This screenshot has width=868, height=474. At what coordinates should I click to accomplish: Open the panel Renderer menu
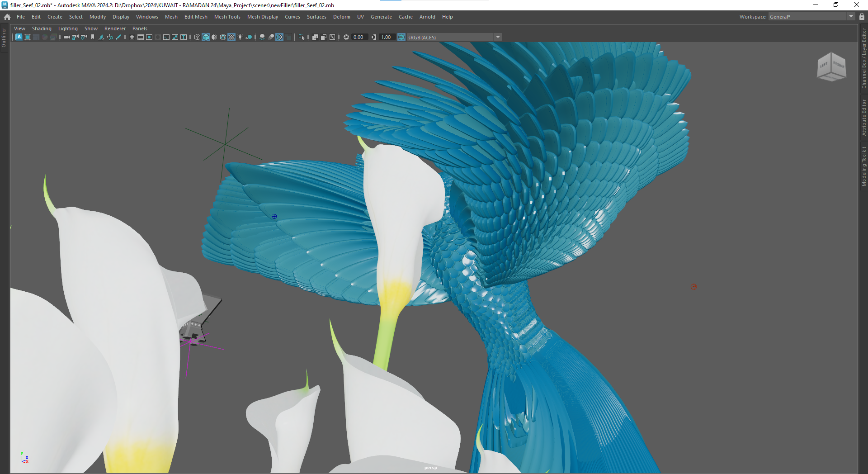click(115, 28)
